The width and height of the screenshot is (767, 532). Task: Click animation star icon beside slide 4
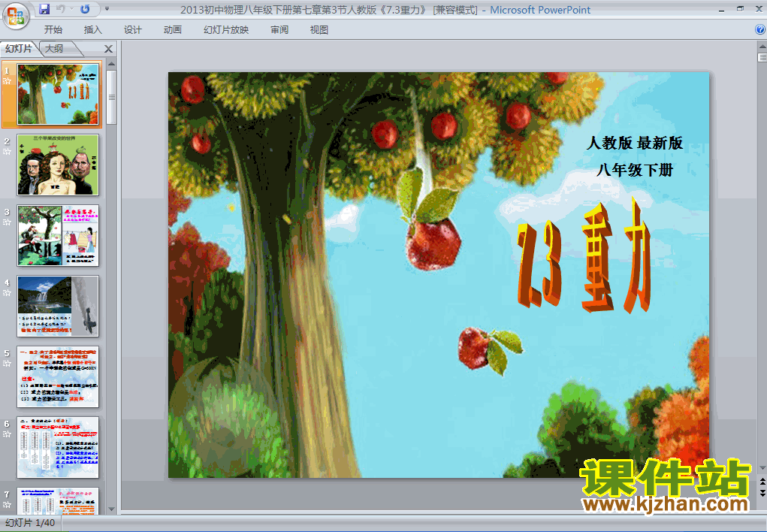tap(7, 292)
